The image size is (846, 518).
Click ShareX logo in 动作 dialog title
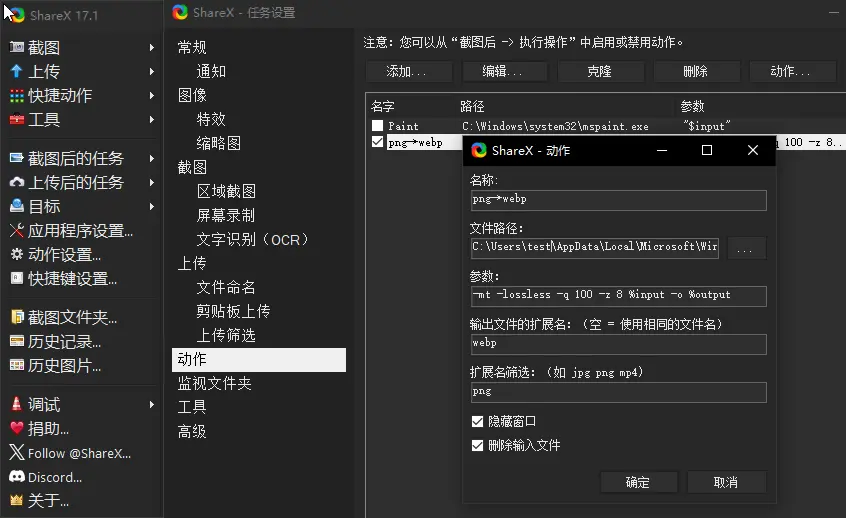479,150
